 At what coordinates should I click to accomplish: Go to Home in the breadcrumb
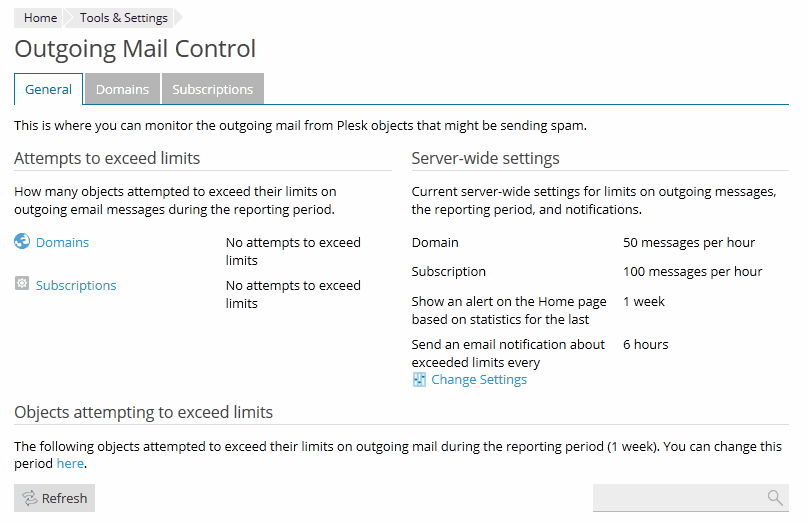tap(41, 18)
